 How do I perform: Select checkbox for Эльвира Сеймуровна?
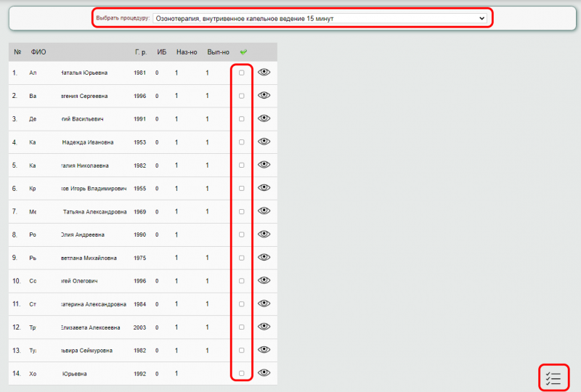[242, 350]
